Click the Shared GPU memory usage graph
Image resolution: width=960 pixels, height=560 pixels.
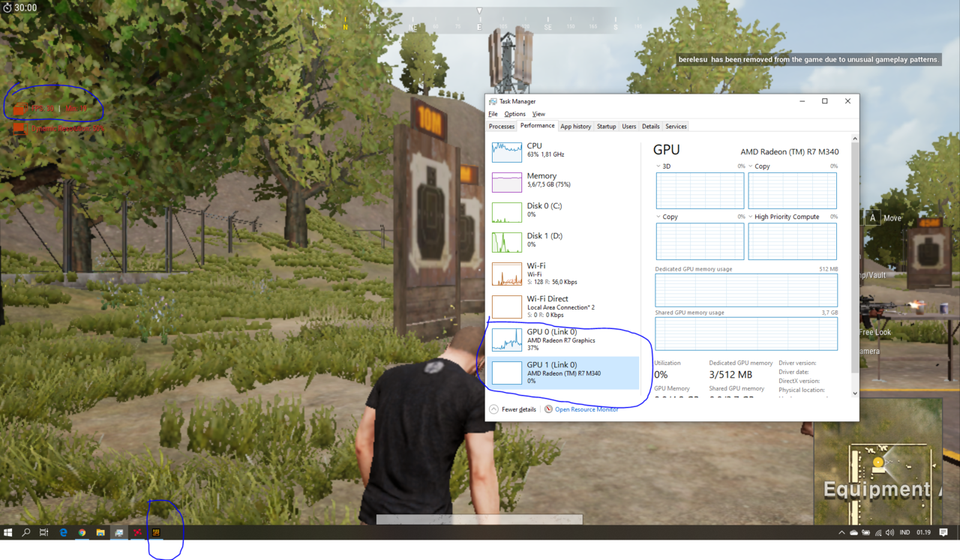point(746,334)
